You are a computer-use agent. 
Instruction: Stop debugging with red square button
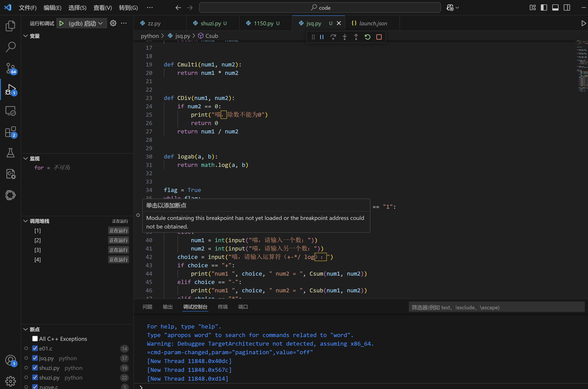pyautogui.click(x=379, y=37)
